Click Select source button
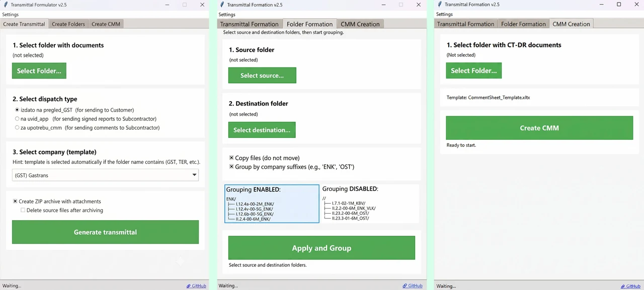 click(x=262, y=75)
